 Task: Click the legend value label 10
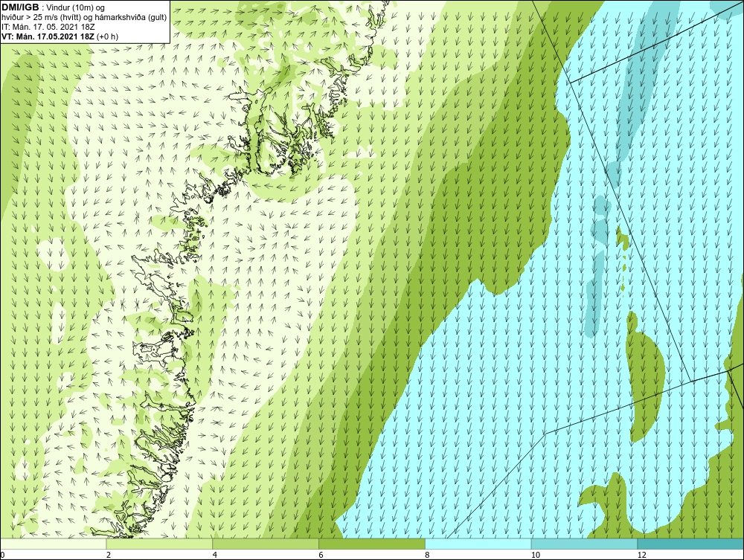(x=536, y=555)
